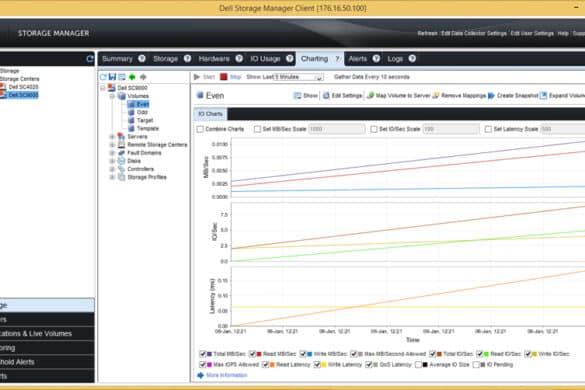
Task: Uncheck Read MB/Sec legend checkbox
Action: [x=253, y=354]
